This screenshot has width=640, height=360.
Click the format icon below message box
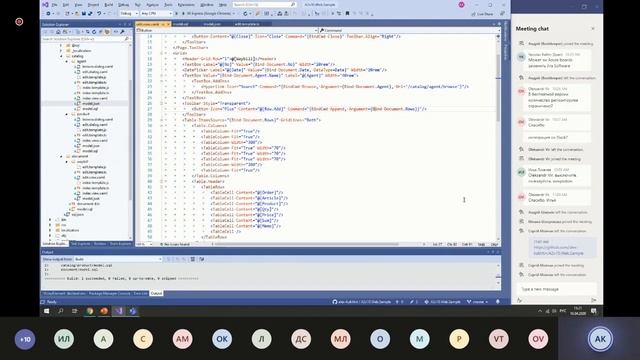coord(520,300)
